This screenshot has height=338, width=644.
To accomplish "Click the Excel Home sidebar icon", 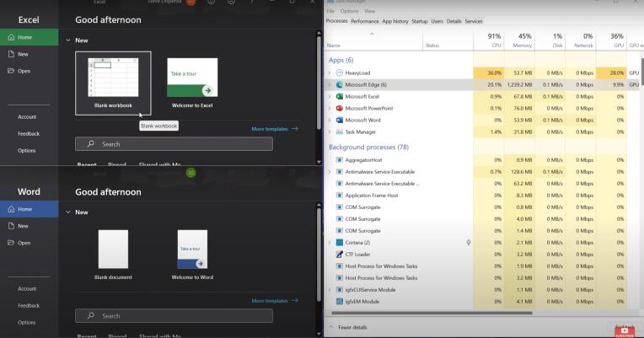I will click(x=11, y=37).
